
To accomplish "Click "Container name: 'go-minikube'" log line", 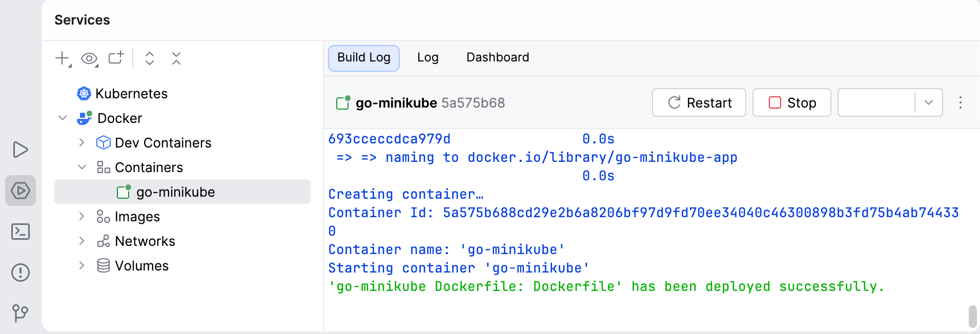I will [446, 249].
